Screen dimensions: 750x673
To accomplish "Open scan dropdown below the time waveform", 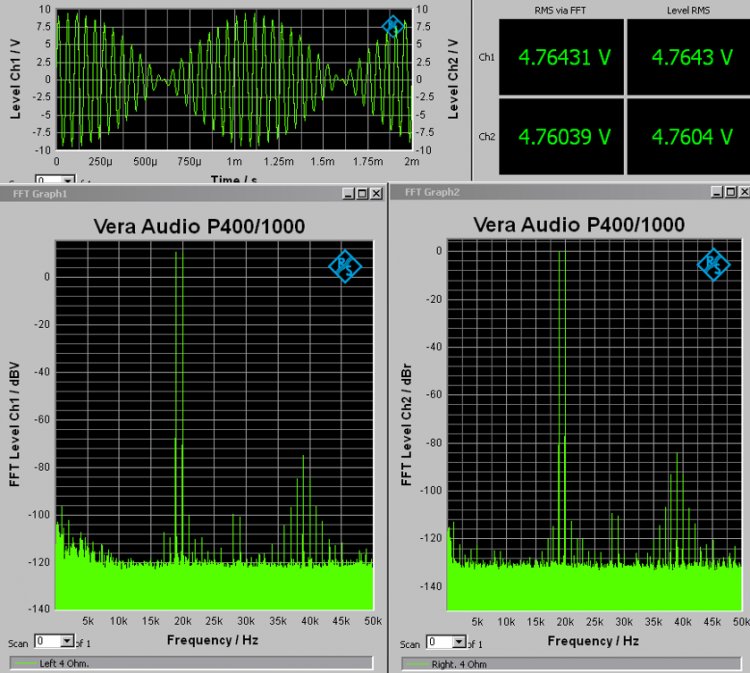I will coord(68,180).
